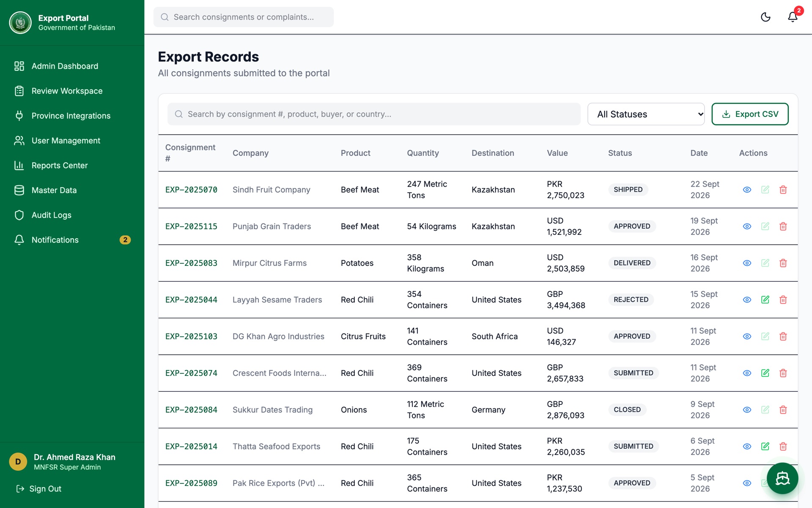Delete the Thatta Seafood Exports record
Viewport: 812px width, 508px height.
[783, 446]
